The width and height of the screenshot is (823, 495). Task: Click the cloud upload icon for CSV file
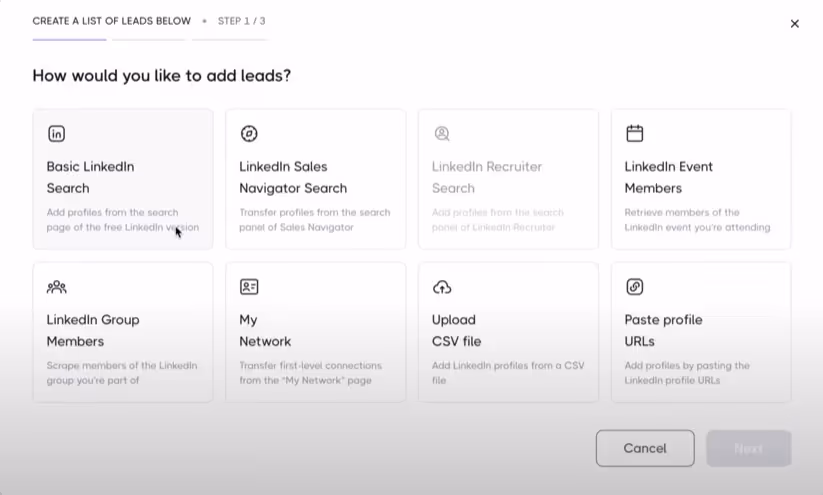(x=442, y=287)
